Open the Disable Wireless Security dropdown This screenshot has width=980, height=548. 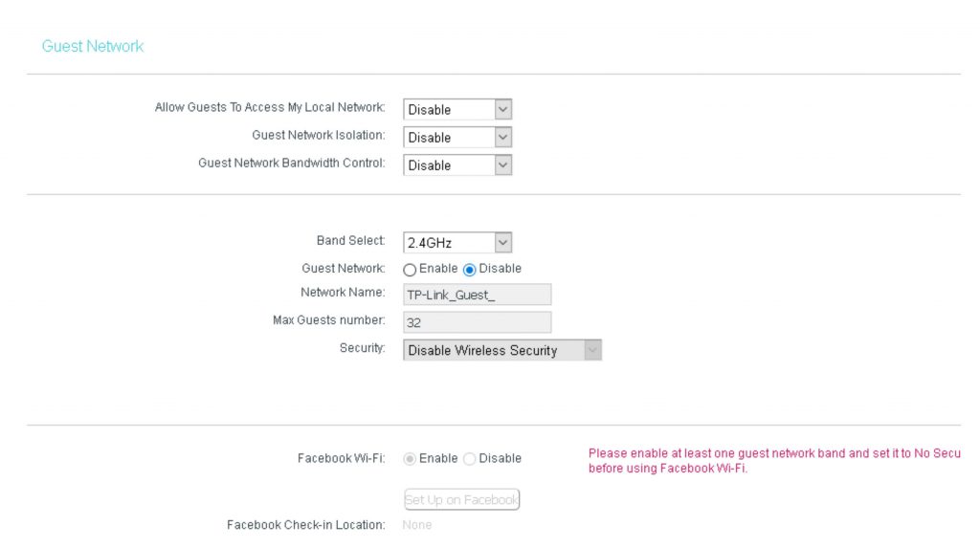502,350
